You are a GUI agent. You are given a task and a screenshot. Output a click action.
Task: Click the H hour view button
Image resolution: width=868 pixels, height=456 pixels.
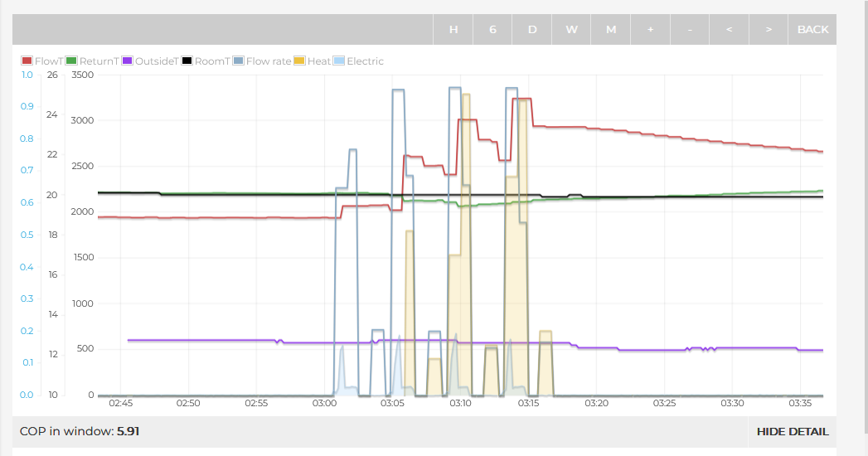coord(453,29)
